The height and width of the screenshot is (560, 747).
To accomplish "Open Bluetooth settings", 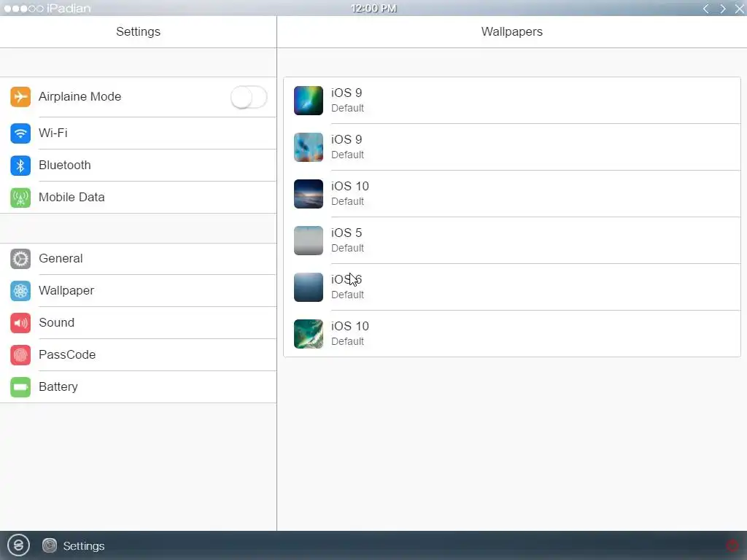I will 138,166.
